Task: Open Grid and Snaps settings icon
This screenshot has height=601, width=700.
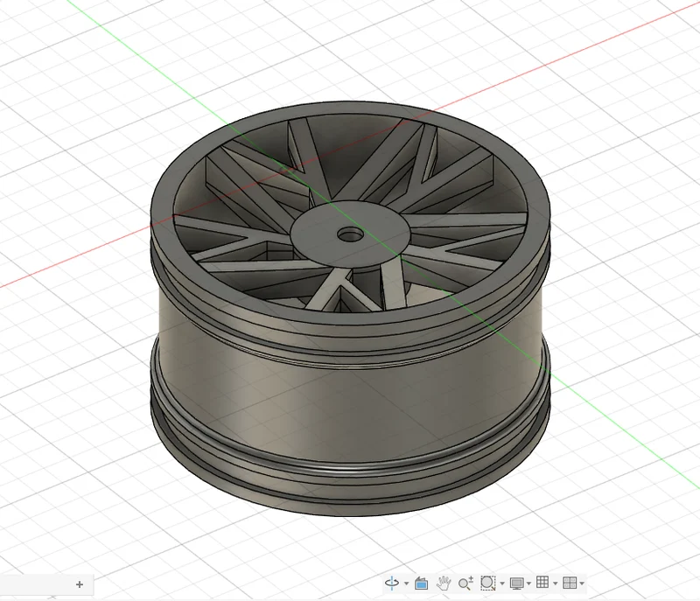Action: click(x=542, y=583)
